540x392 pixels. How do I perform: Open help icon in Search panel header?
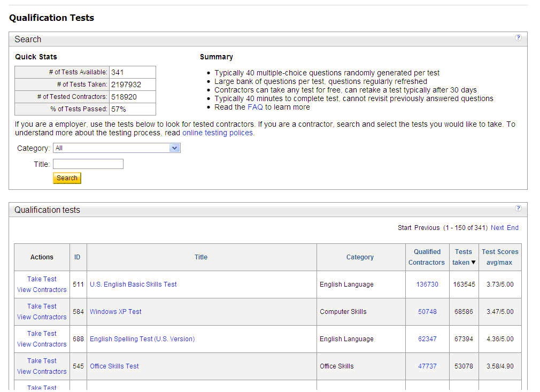click(518, 38)
